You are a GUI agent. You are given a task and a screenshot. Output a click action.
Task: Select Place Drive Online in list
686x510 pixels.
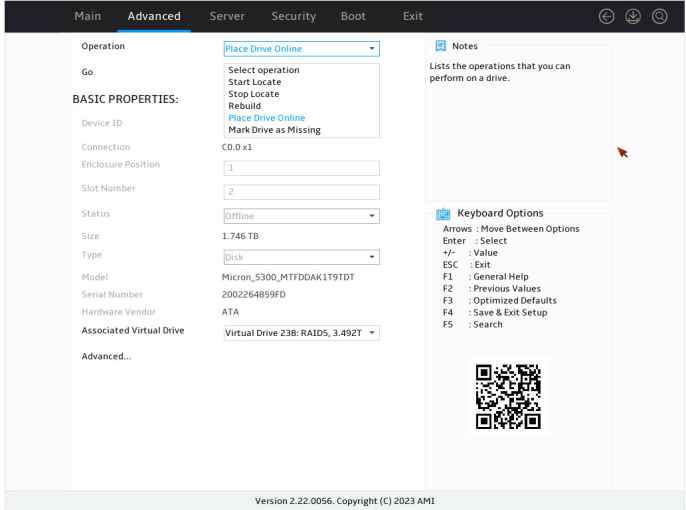pyautogui.click(x=267, y=118)
